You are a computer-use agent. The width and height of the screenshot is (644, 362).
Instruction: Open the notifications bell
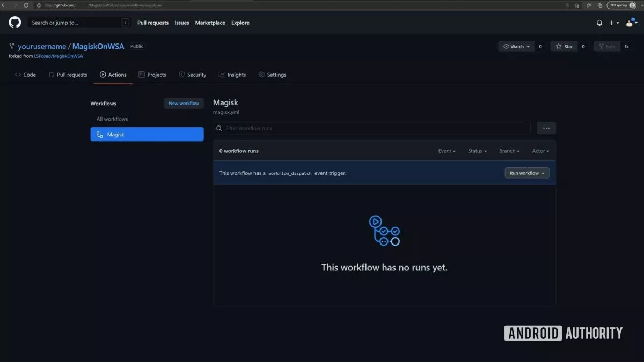pyautogui.click(x=599, y=23)
